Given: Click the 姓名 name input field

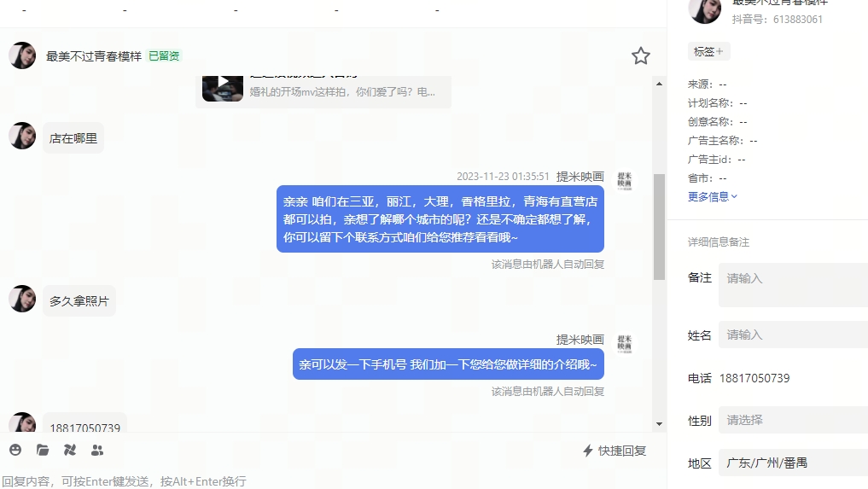Looking at the screenshot, I should point(793,335).
